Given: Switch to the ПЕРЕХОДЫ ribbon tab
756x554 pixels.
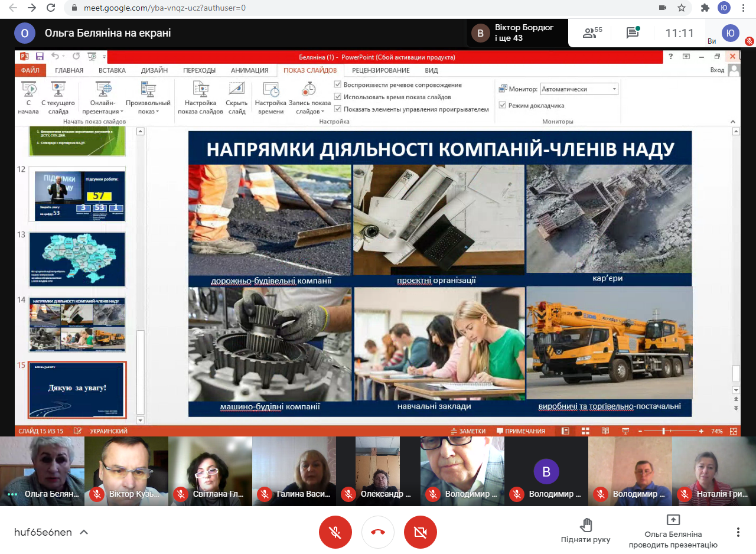Looking at the screenshot, I should tap(199, 70).
